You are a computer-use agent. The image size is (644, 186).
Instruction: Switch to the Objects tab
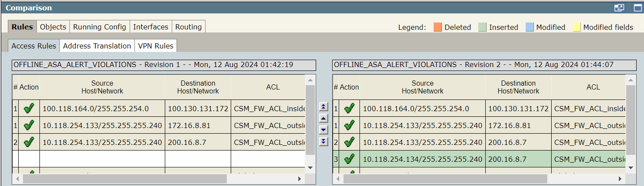coord(53,27)
